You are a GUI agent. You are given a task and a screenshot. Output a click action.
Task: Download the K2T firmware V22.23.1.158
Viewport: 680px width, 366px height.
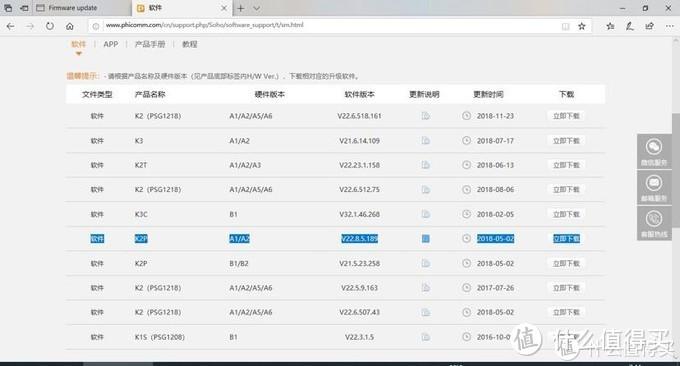click(x=566, y=165)
